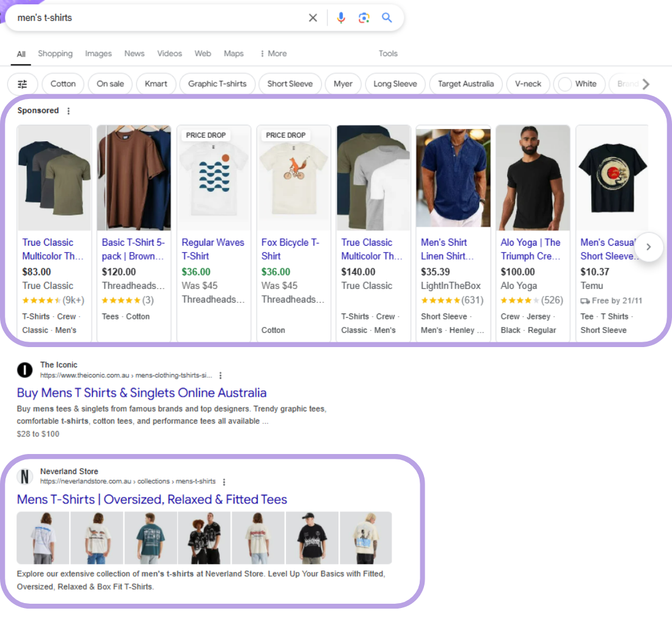Switch to the Shopping tab
Screen dimensions: 672x630
pos(55,54)
